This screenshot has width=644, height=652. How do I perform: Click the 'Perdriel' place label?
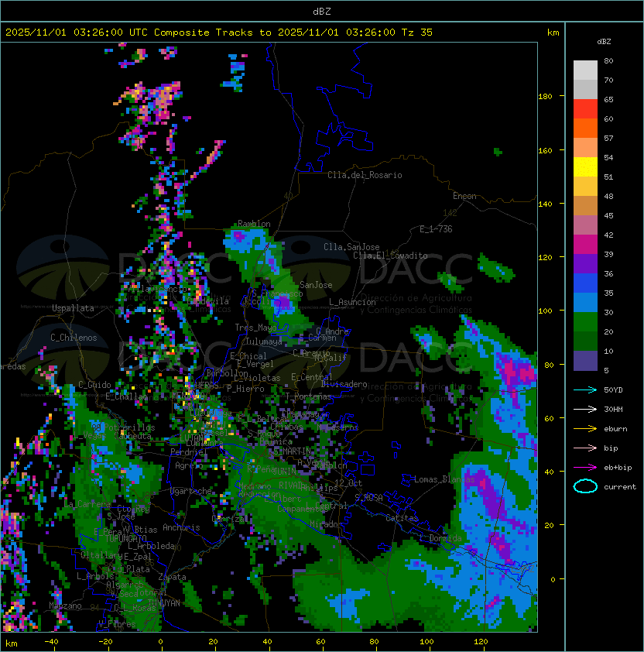click(189, 451)
